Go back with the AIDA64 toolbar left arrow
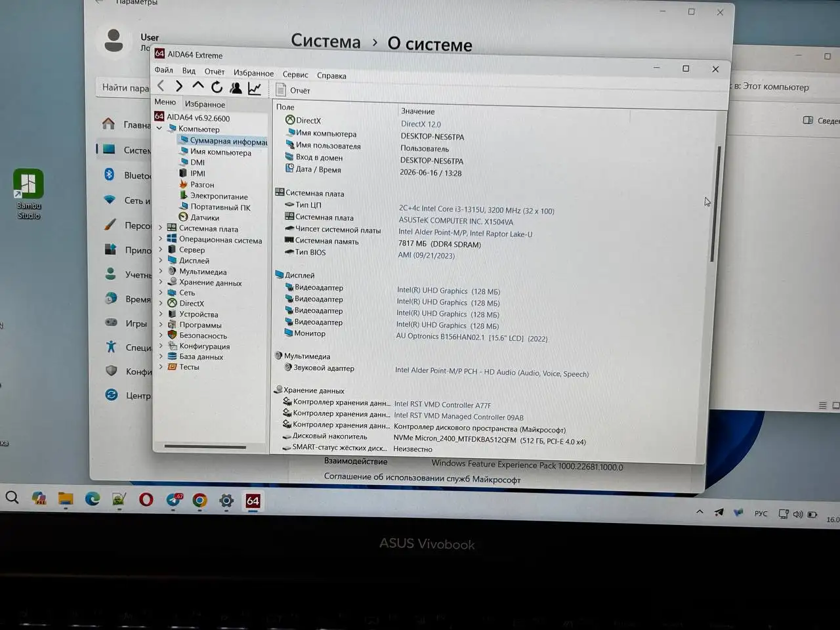 [161, 86]
